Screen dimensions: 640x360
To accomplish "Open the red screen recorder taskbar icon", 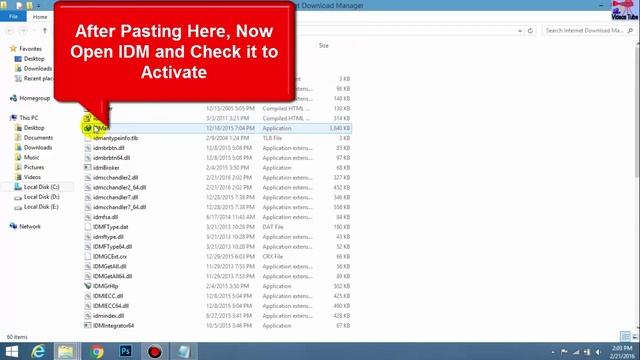I will [154, 351].
